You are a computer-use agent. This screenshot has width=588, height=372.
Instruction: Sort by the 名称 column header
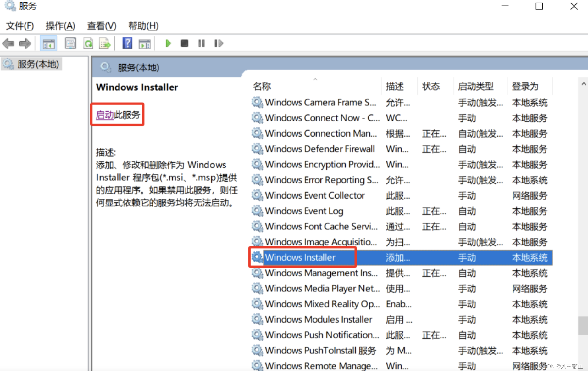262,86
